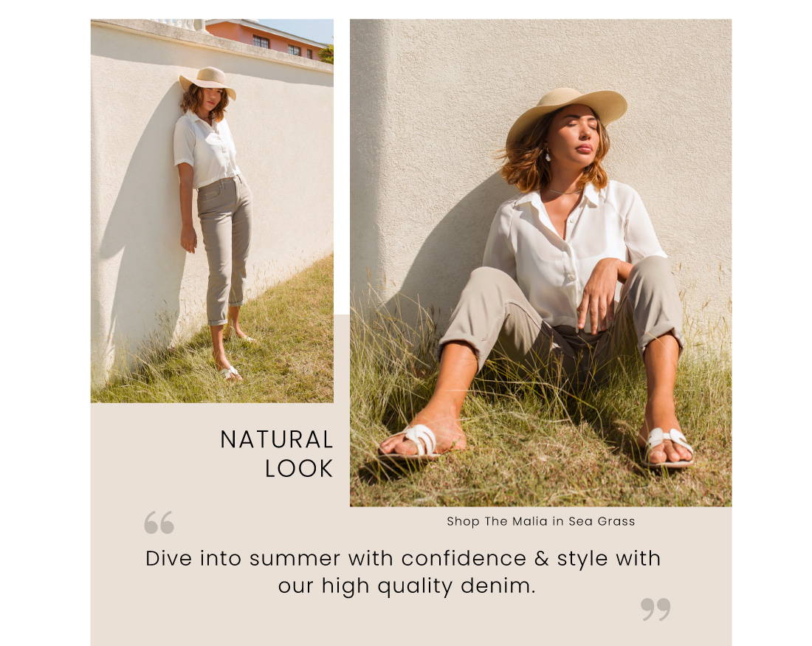This screenshot has height=646, width=812.
Task: Click the opening quotation mark icon
Action: [x=159, y=522]
